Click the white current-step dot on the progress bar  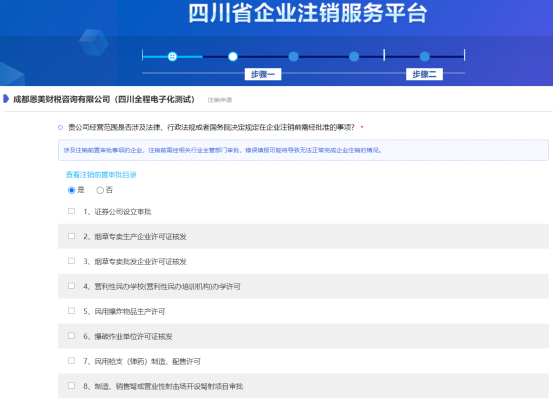click(x=233, y=56)
